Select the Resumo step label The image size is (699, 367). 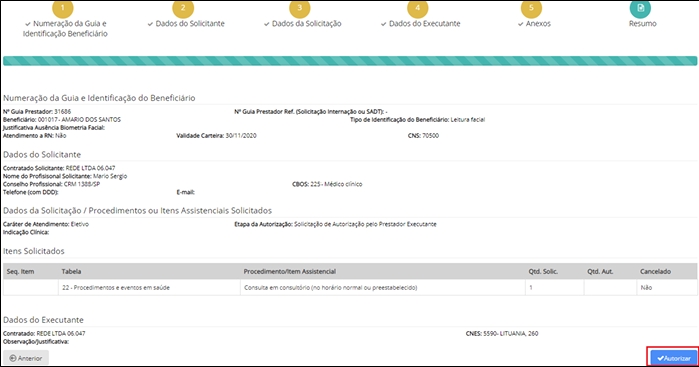[642, 24]
